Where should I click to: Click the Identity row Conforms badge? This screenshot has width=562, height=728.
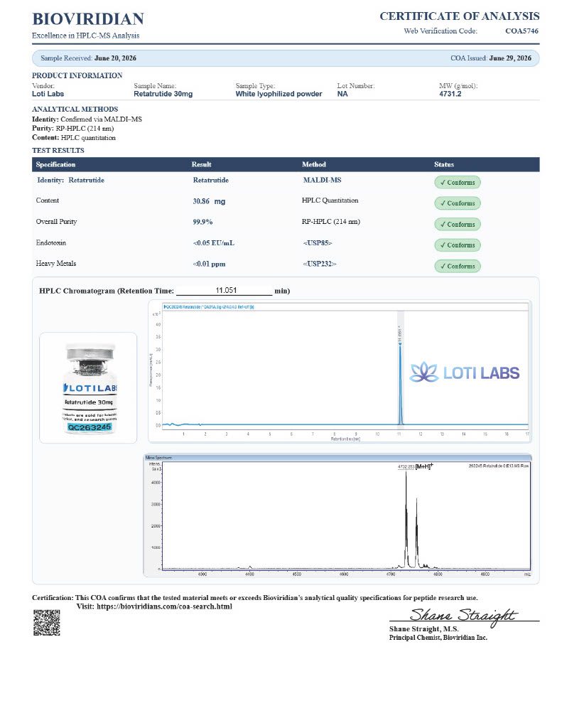458,183
